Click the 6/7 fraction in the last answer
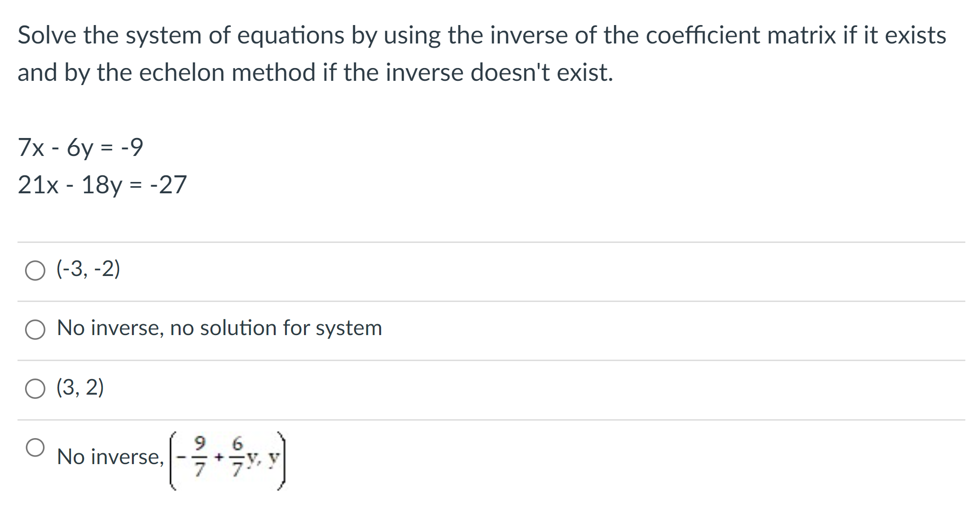Image resolution: width=980 pixels, height=509 pixels. (237, 457)
